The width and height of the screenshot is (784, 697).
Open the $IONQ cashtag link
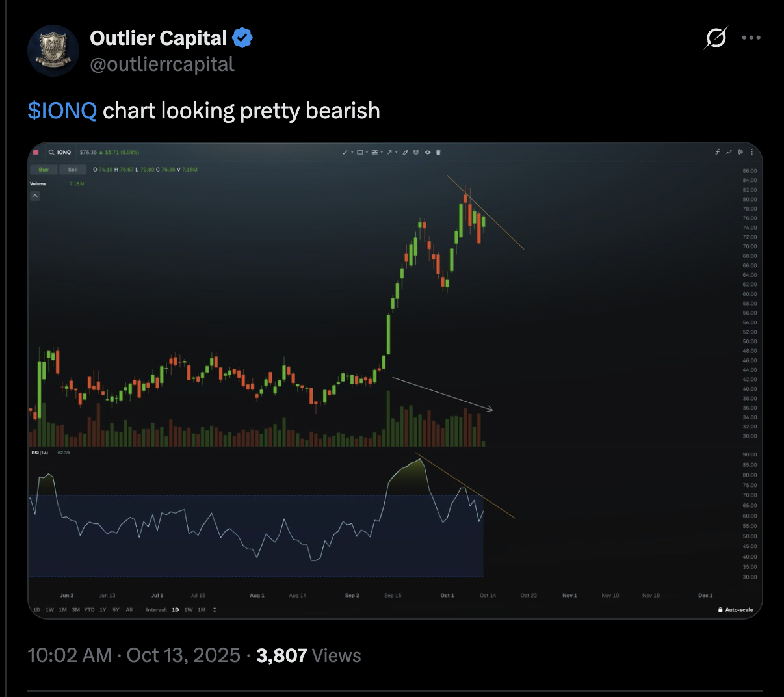coord(62,111)
